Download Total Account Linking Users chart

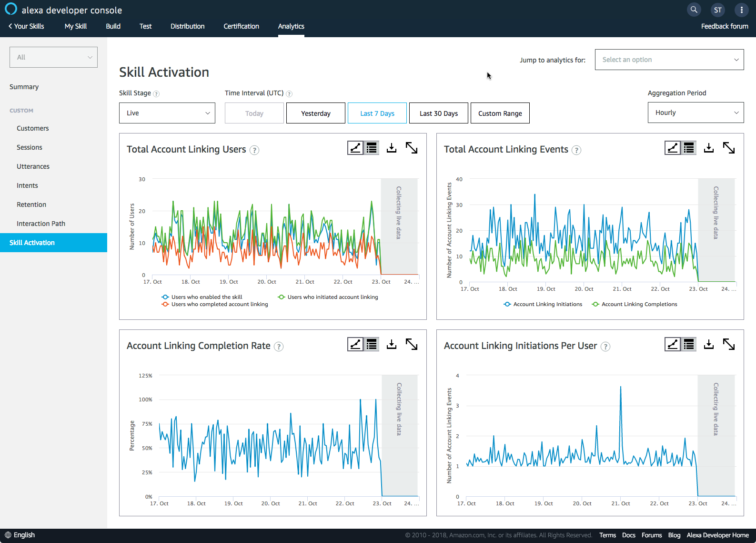click(391, 148)
